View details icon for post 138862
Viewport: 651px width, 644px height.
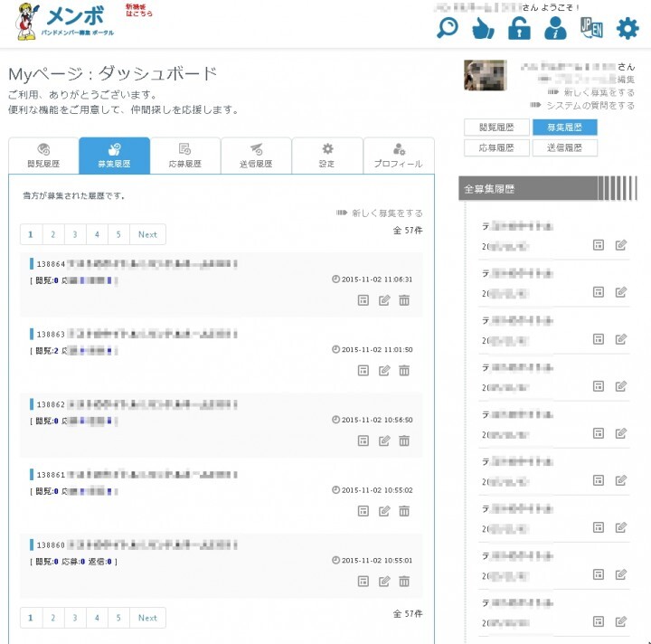pos(363,440)
